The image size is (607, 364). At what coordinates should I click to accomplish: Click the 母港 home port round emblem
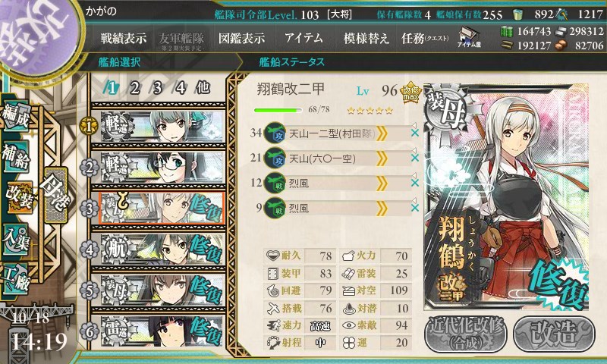38,36
